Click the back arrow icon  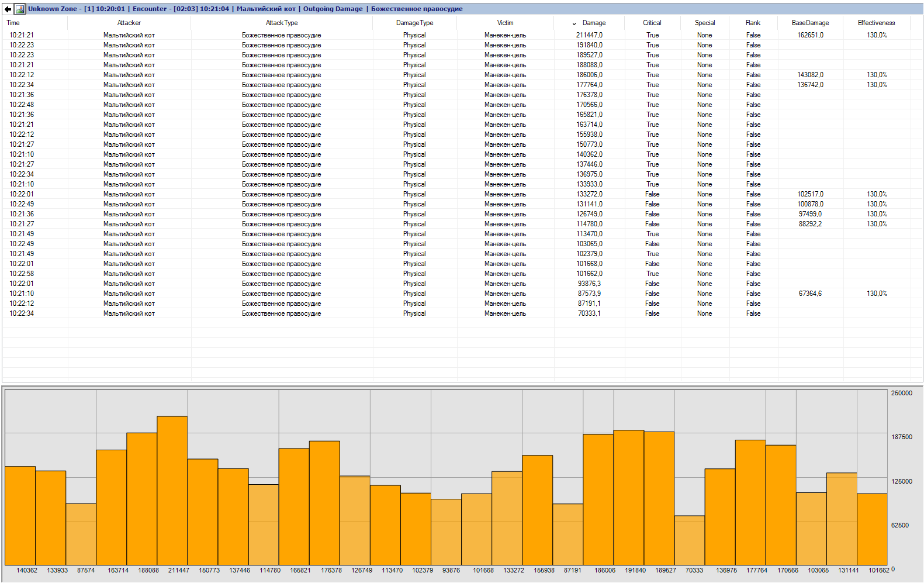coord(8,9)
